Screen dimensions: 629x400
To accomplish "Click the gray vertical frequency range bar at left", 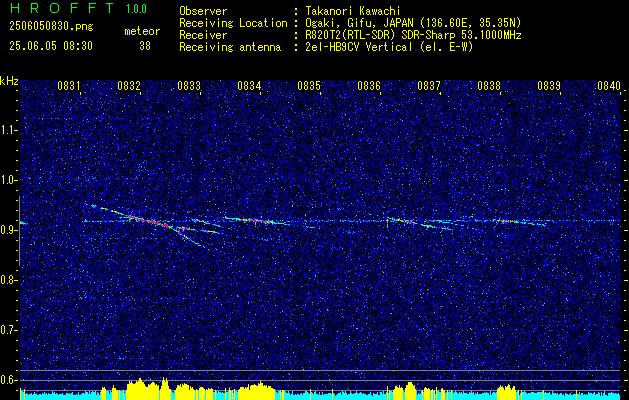I will pos(19,231).
